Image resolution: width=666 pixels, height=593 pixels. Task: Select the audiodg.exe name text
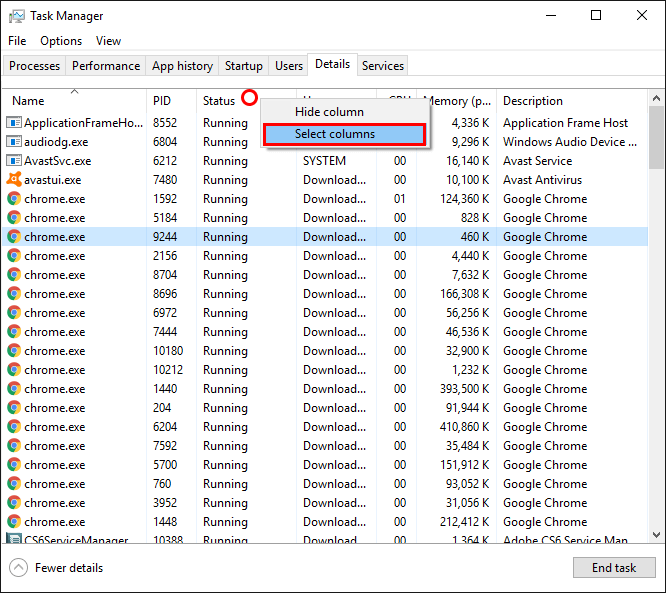click(x=56, y=142)
